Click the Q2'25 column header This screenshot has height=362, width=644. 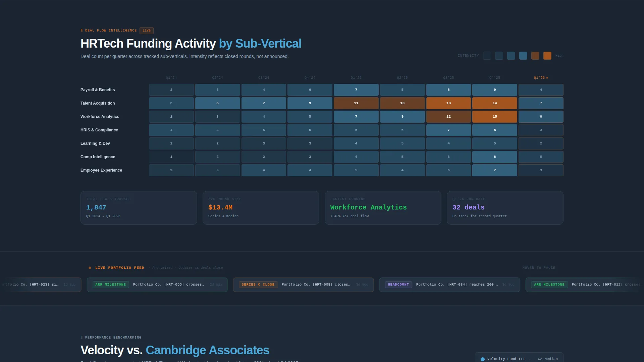point(402,78)
